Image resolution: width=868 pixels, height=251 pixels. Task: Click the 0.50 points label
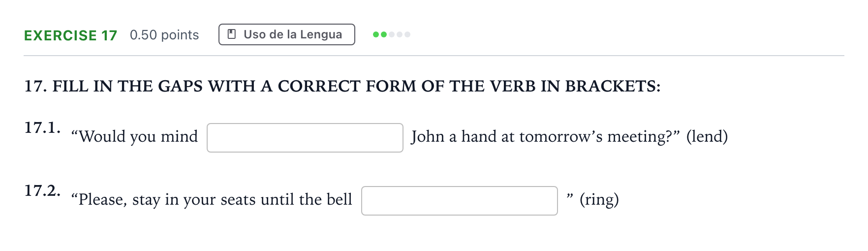click(x=164, y=35)
